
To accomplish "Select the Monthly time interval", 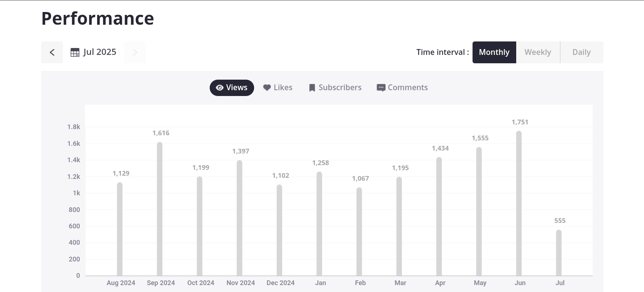I will [x=494, y=52].
